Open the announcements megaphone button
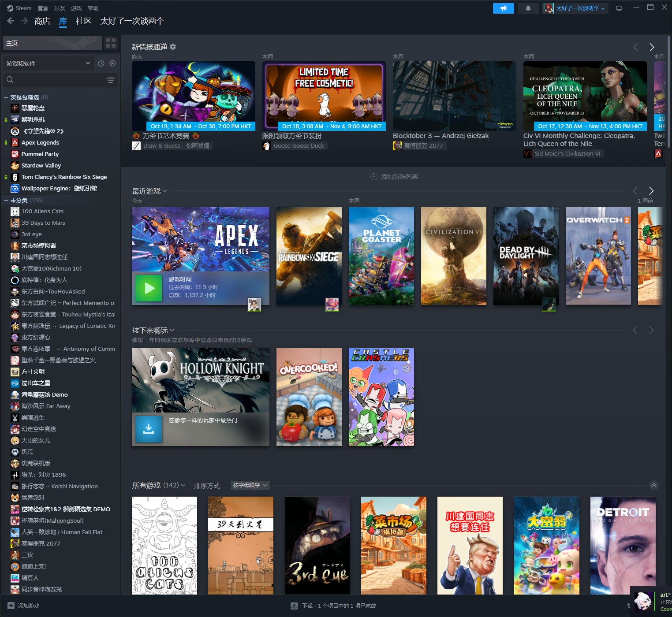672x617 pixels. click(504, 8)
